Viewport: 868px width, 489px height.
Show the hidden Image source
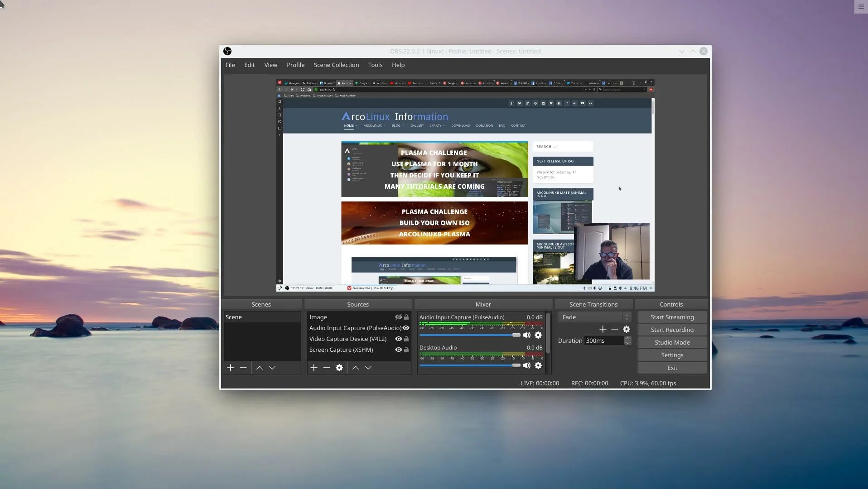(x=398, y=317)
